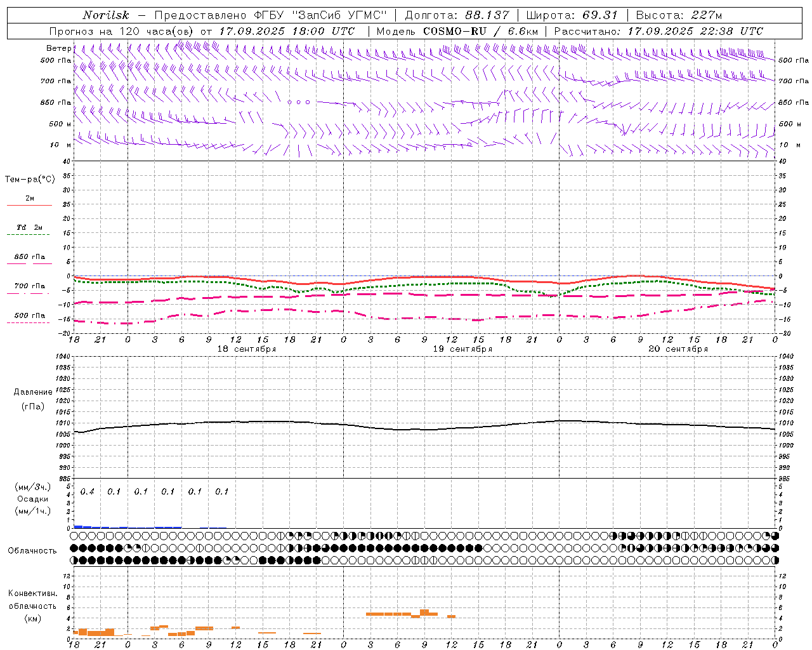The height and width of the screenshot is (650, 812).
Task: Click the "850 гПа" temperature legend entry
Action: coord(30,257)
